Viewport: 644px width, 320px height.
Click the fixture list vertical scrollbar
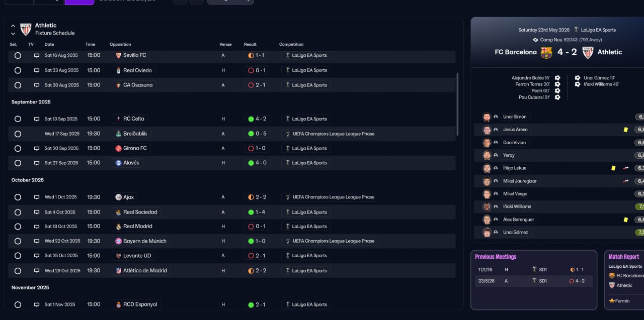[457, 104]
